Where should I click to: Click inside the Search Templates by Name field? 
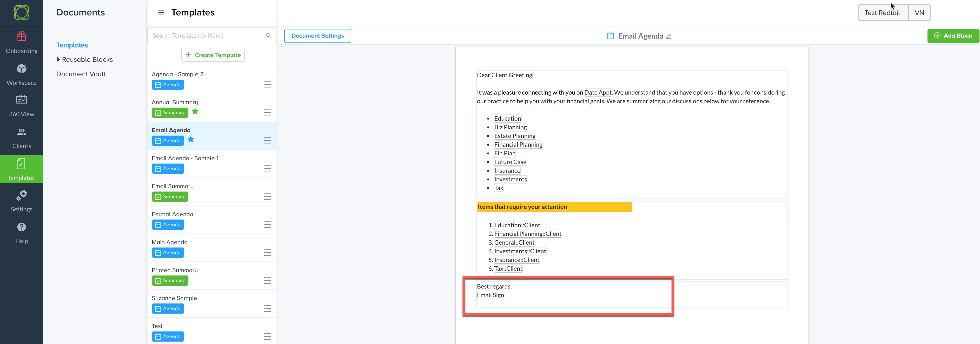click(x=205, y=35)
